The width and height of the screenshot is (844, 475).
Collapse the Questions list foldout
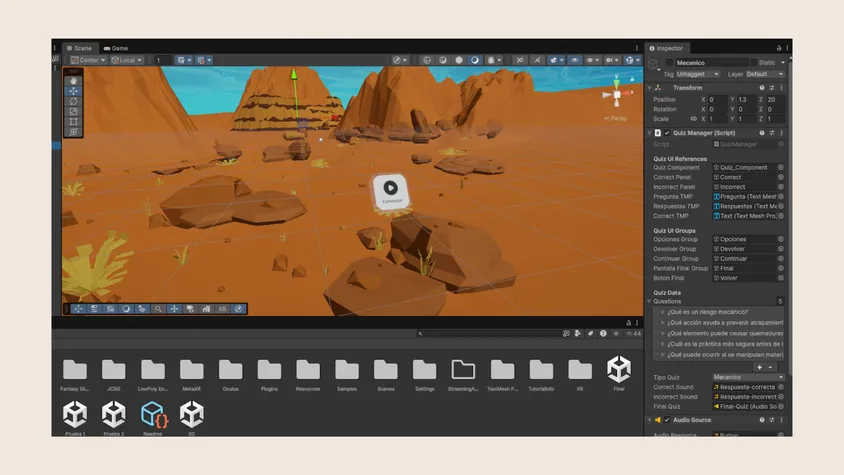click(649, 302)
